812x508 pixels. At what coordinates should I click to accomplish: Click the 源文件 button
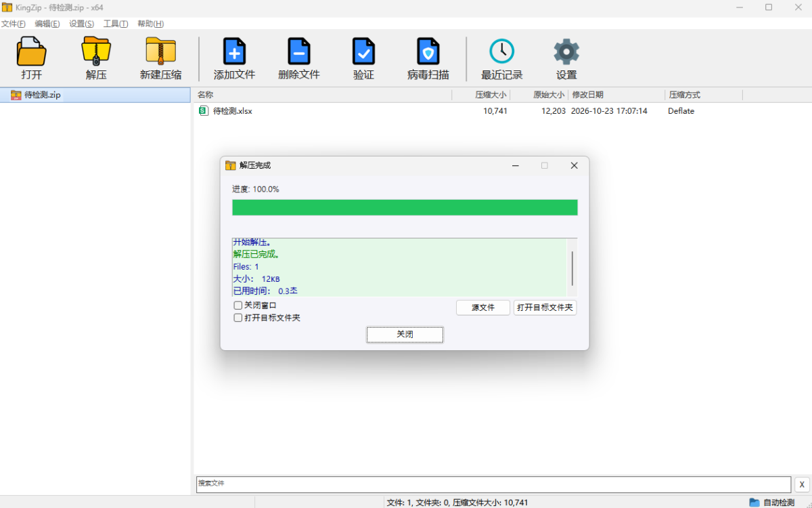(x=483, y=308)
